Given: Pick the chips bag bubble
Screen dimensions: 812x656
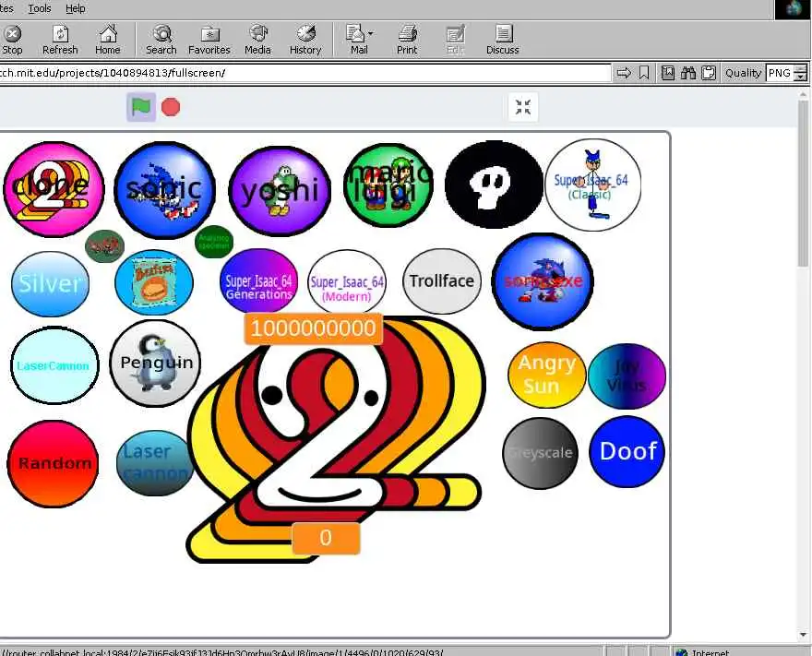Looking at the screenshot, I should (x=154, y=282).
